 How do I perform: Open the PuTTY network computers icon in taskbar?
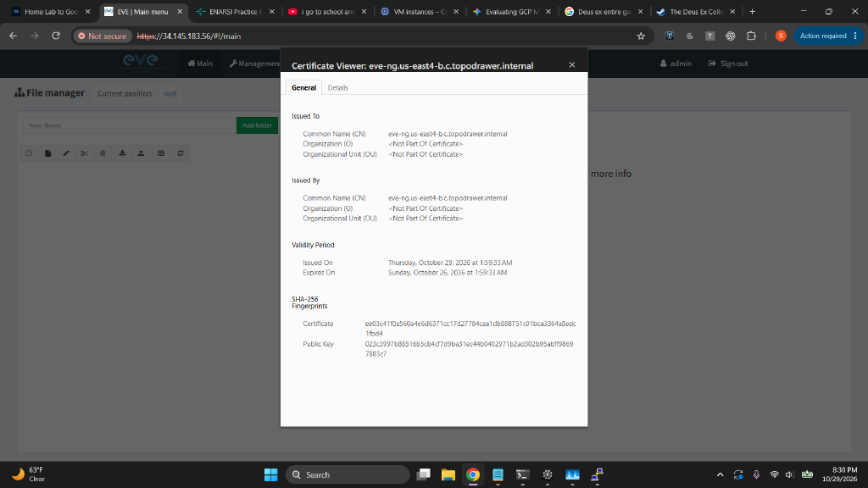[x=597, y=474]
